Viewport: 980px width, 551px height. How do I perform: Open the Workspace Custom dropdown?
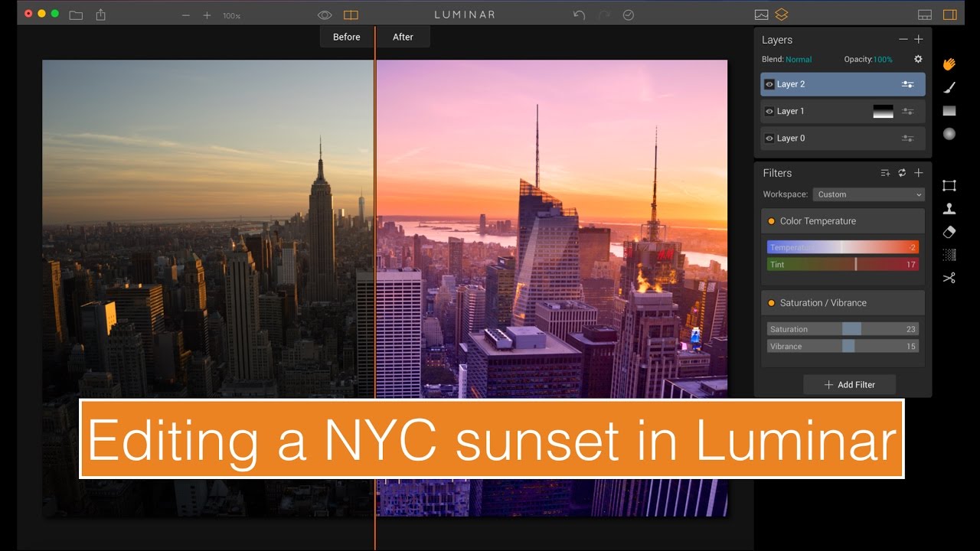[869, 194]
